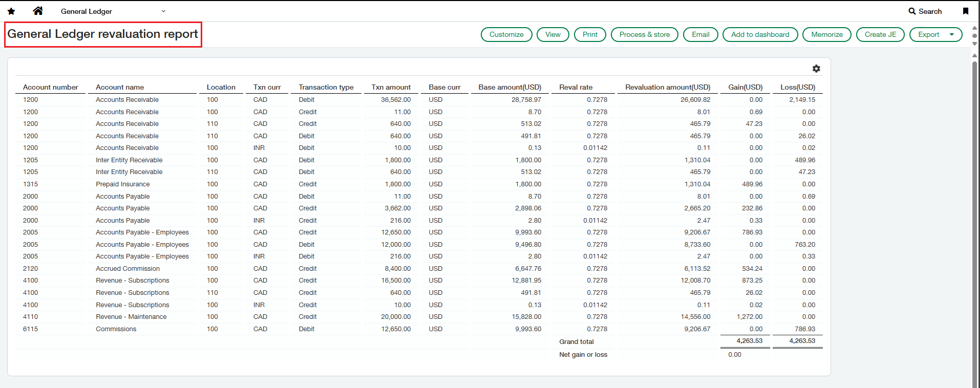The image size is (980, 388).
Task: Open the Export dropdown arrow
Action: tap(952, 34)
